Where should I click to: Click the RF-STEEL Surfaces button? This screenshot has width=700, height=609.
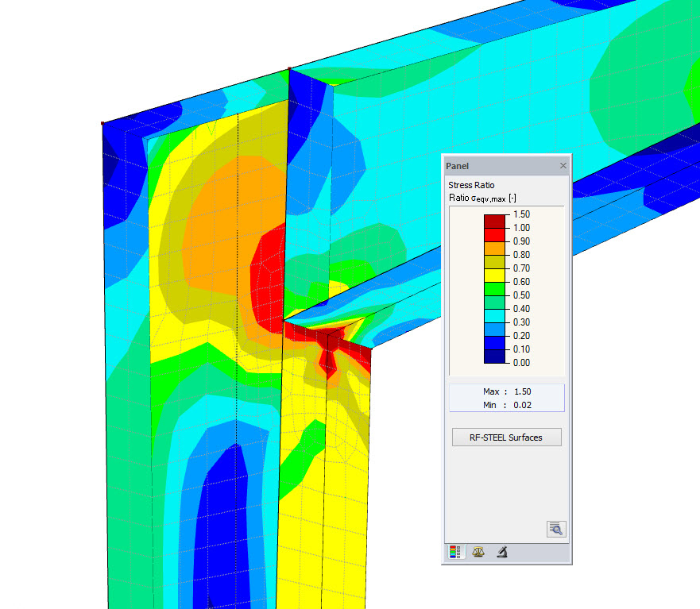pyautogui.click(x=506, y=437)
